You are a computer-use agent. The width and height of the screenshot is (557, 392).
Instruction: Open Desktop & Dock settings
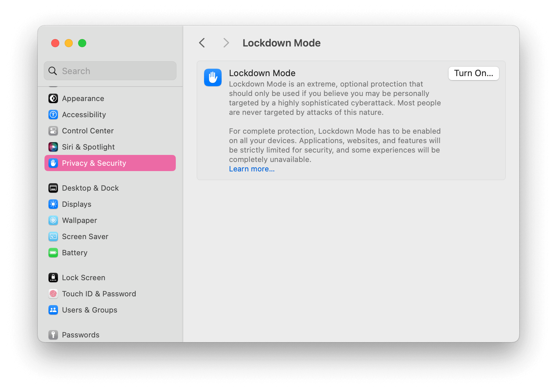tap(90, 188)
